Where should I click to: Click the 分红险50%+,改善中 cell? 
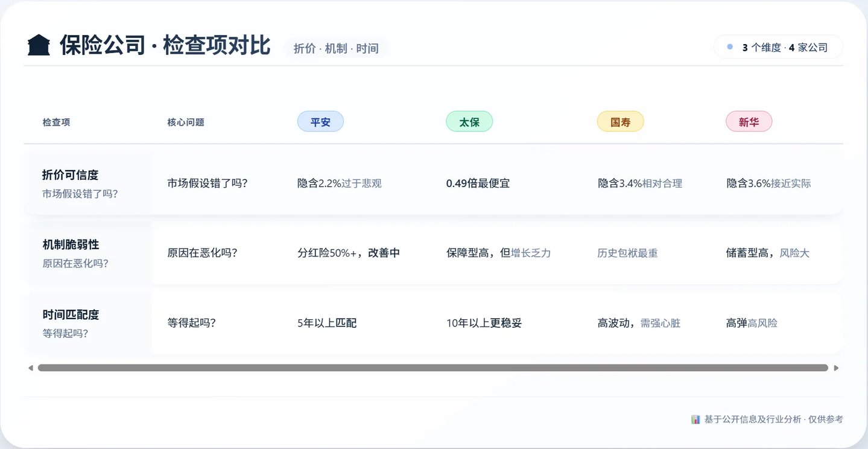tap(349, 253)
